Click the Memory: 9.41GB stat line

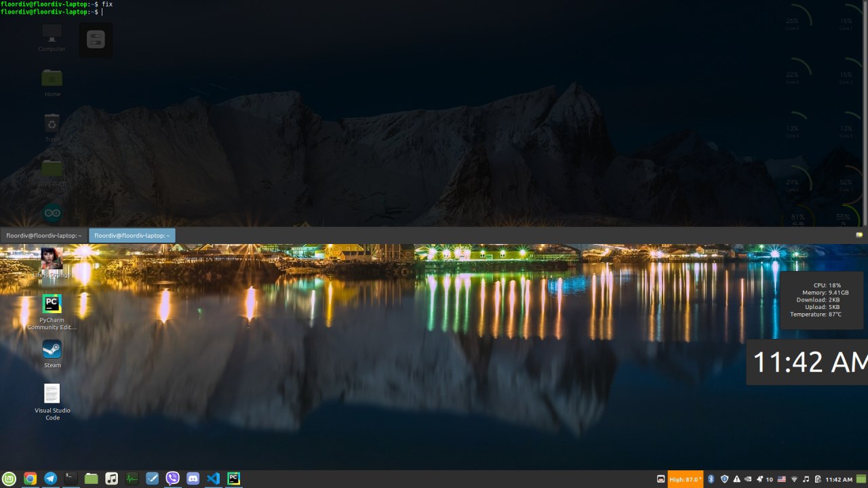tap(825, 293)
